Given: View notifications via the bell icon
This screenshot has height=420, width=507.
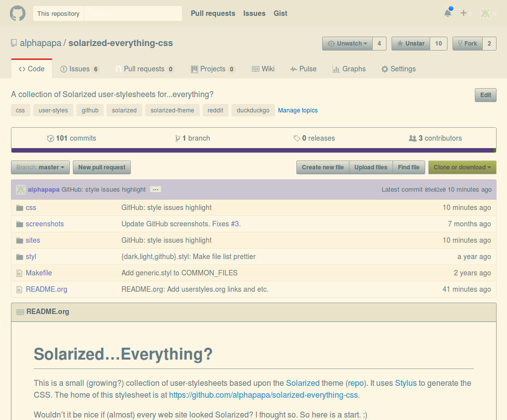Looking at the screenshot, I should 448,13.
